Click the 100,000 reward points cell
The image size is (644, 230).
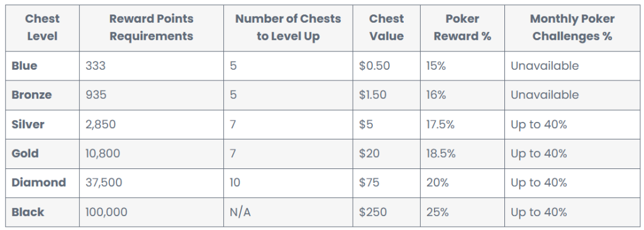point(106,212)
